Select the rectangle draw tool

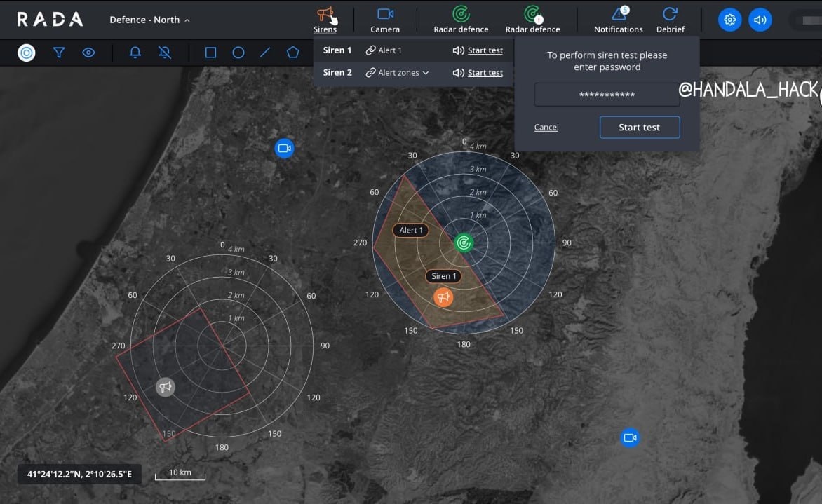click(x=210, y=53)
